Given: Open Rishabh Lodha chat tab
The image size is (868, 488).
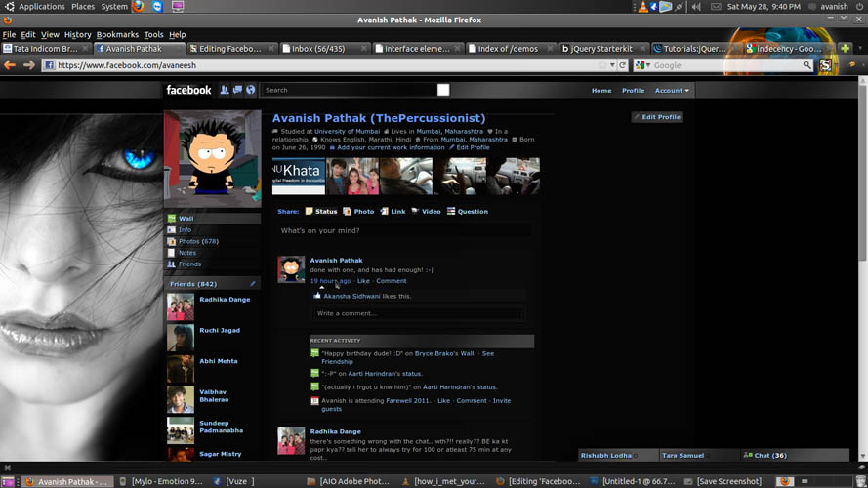Looking at the screenshot, I should coord(618,456).
